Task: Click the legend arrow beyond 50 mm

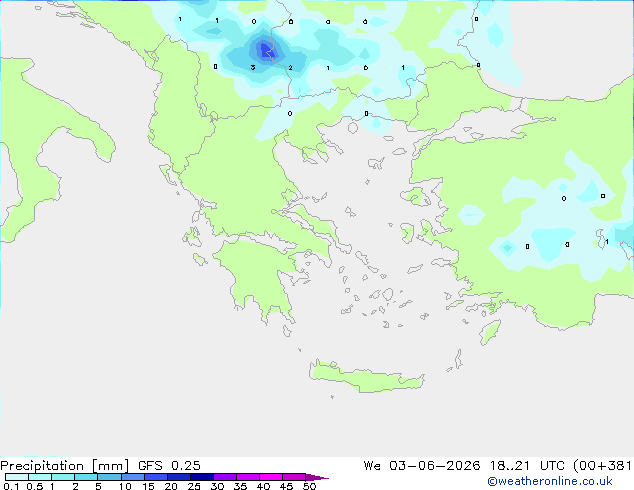Action: point(317,477)
